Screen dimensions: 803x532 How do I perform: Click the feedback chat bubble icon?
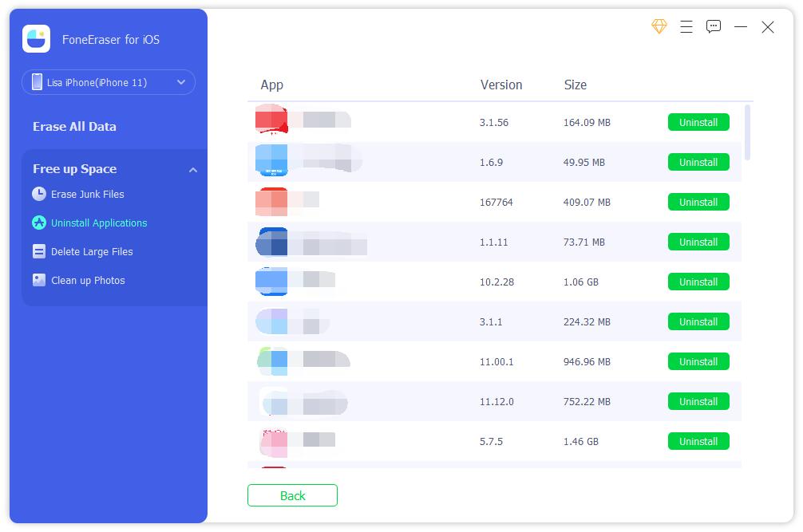click(714, 26)
